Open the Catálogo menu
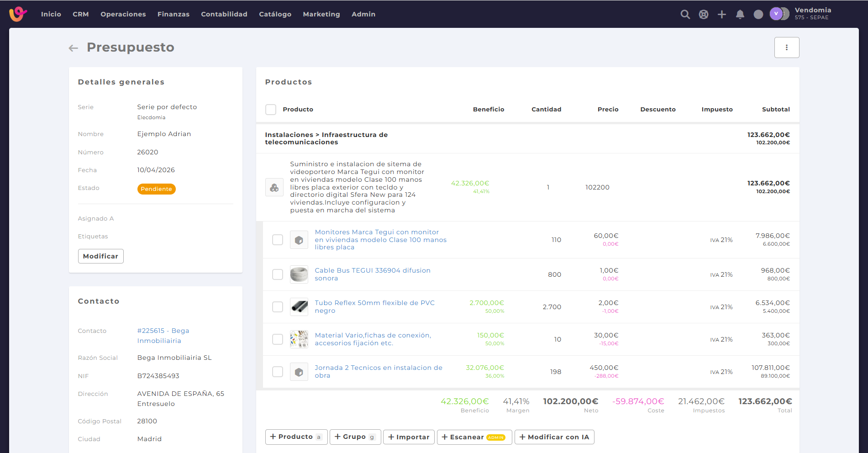868x453 pixels. pos(275,14)
